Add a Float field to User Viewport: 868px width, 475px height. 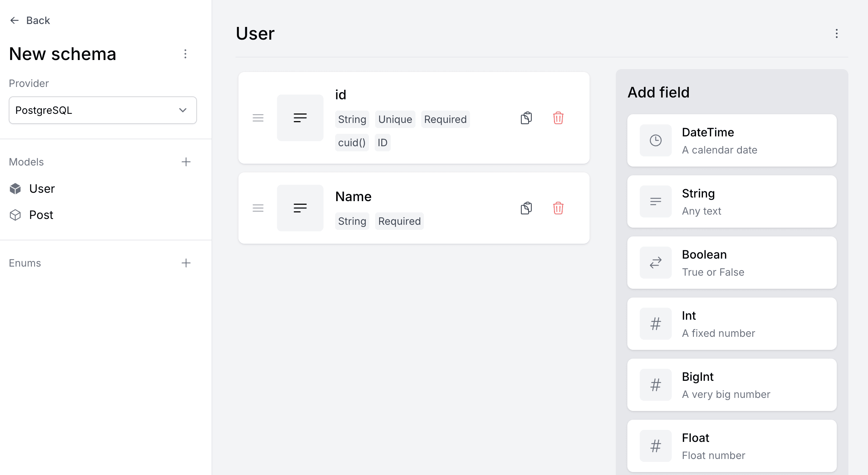pyautogui.click(x=732, y=446)
